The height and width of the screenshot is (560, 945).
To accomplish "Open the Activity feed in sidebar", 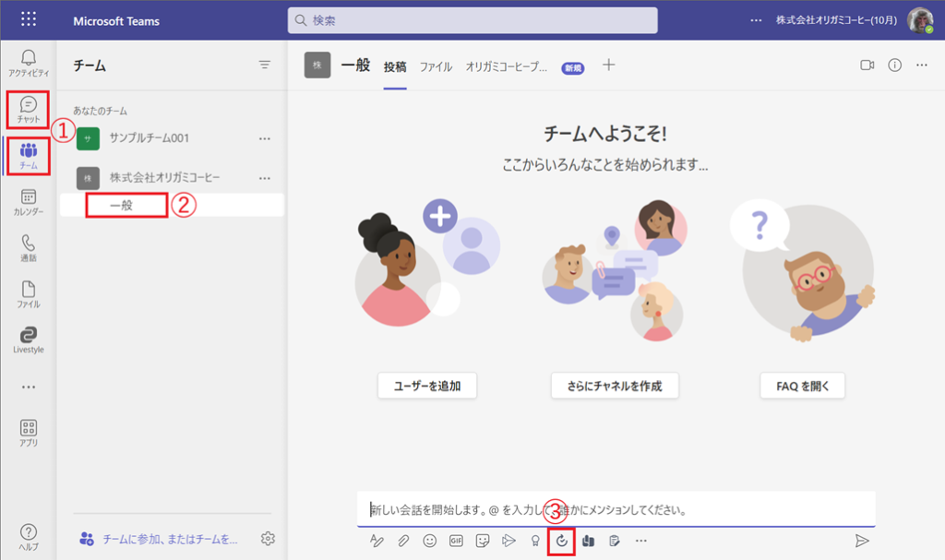I will click(x=28, y=64).
